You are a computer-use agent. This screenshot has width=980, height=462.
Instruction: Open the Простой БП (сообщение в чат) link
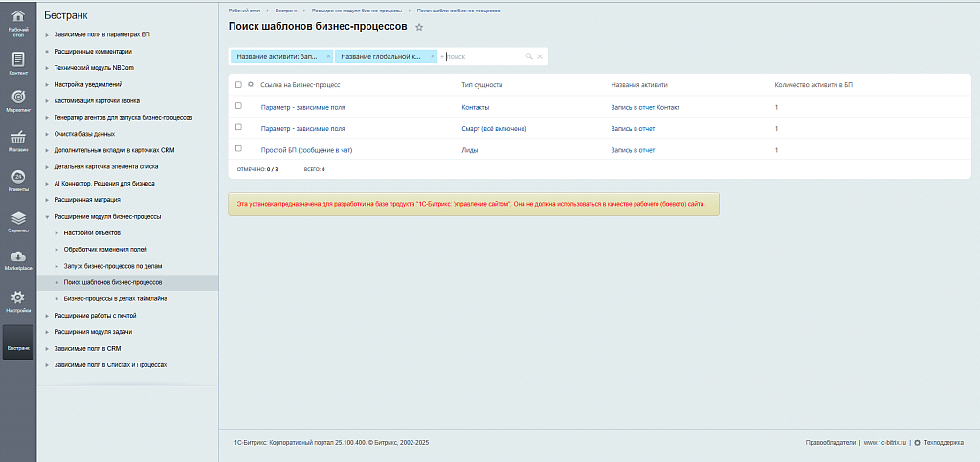tap(308, 150)
